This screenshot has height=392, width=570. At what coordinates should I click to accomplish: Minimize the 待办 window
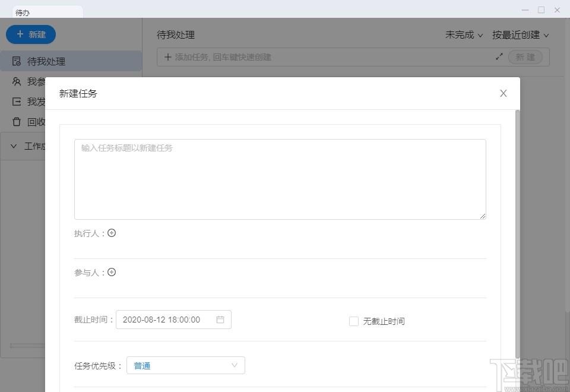click(x=525, y=10)
